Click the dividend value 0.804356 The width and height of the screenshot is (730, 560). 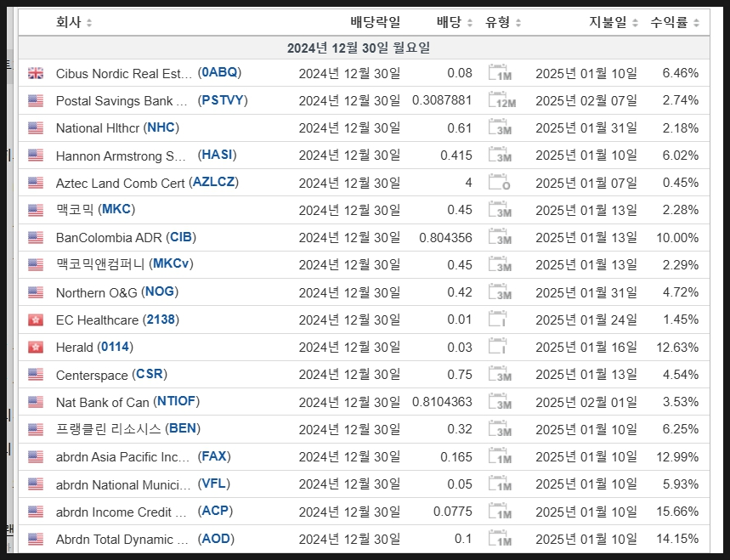click(445, 237)
